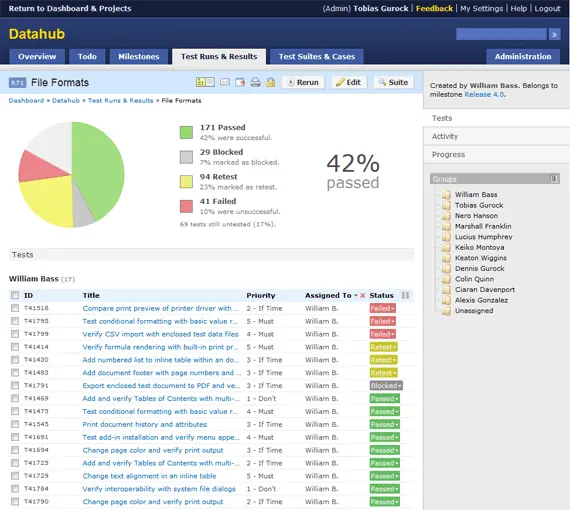Open Test Suites & Cases tab
This screenshot has height=510, width=570.
(x=317, y=57)
